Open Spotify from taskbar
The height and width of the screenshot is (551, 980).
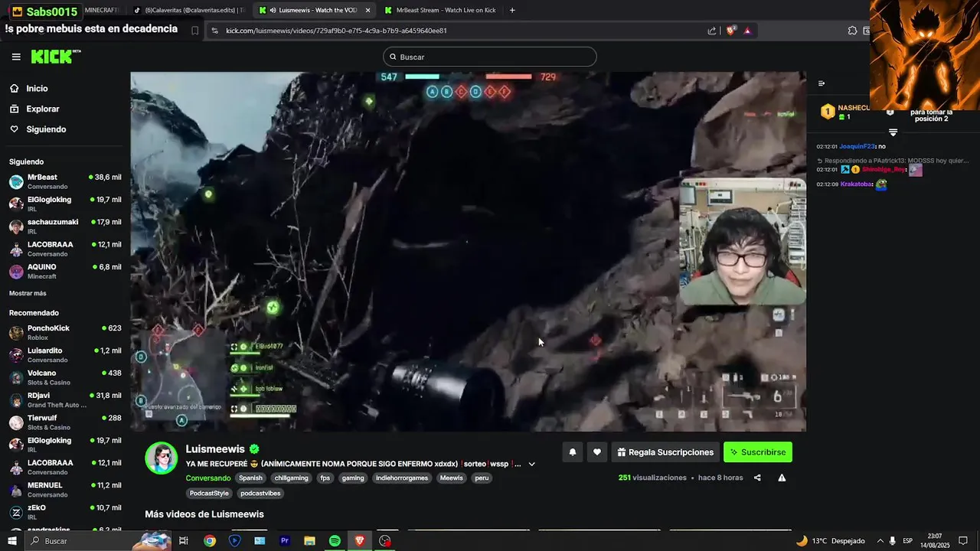click(335, 541)
